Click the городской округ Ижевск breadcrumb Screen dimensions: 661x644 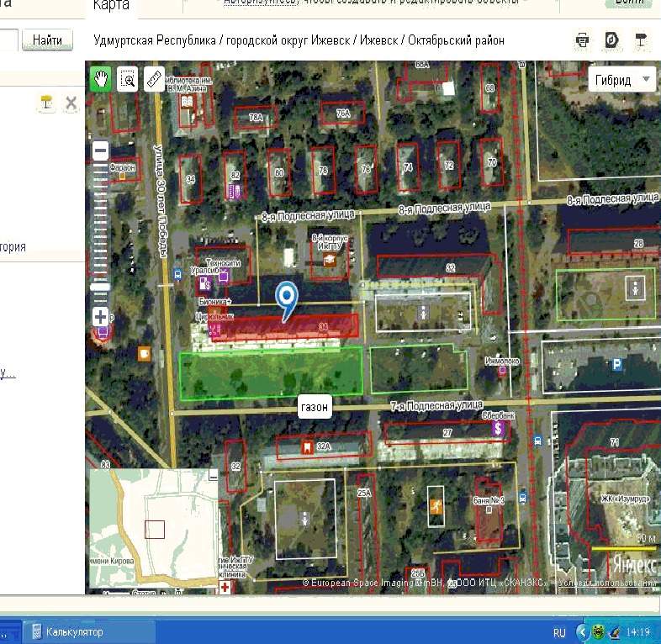click(288, 40)
